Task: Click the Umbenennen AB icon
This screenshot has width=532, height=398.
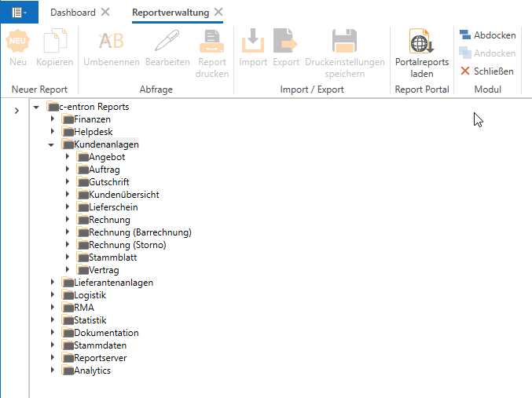Action: coord(112,41)
